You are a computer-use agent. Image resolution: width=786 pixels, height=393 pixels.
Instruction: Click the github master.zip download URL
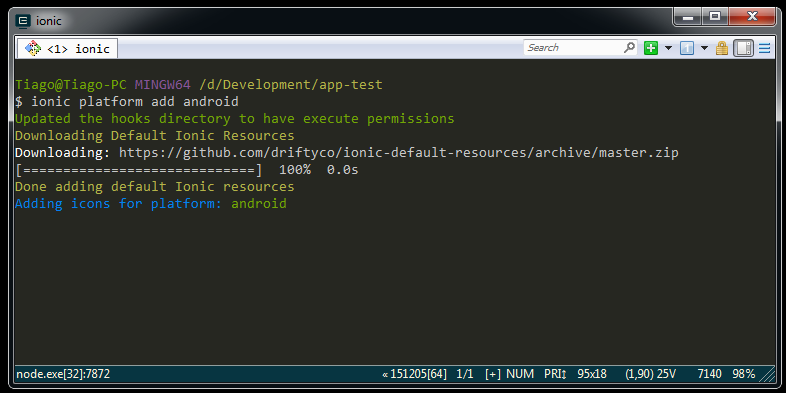coord(399,153)
